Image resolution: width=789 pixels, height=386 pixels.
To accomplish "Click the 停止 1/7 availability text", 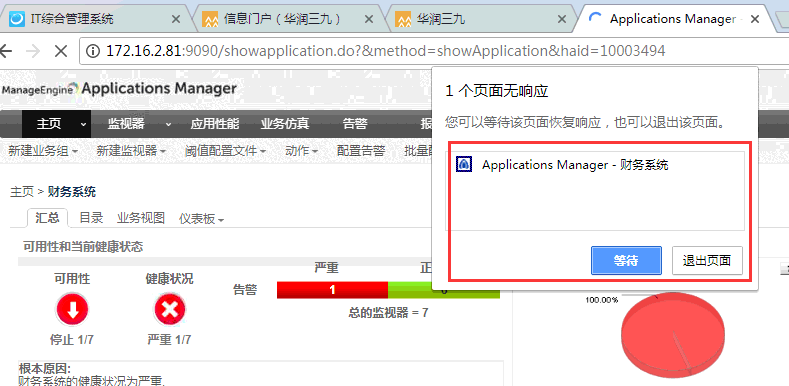I will click(x=72, y=340).
